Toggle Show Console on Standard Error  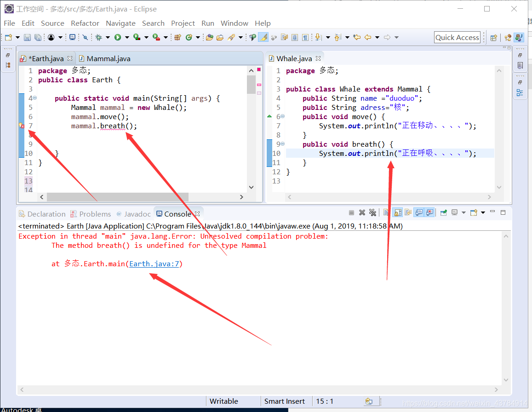click(429, 212)
